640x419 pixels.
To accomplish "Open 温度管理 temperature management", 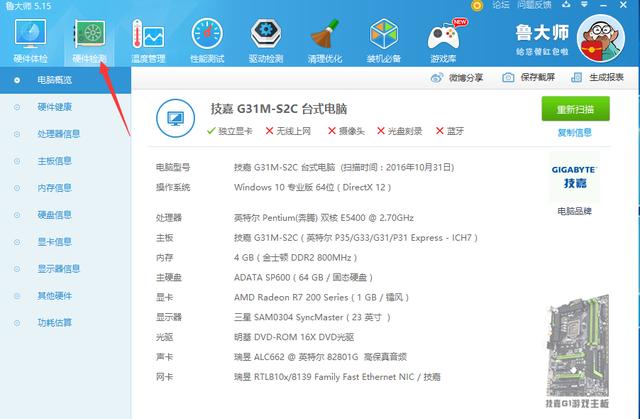I will [148, 41].
